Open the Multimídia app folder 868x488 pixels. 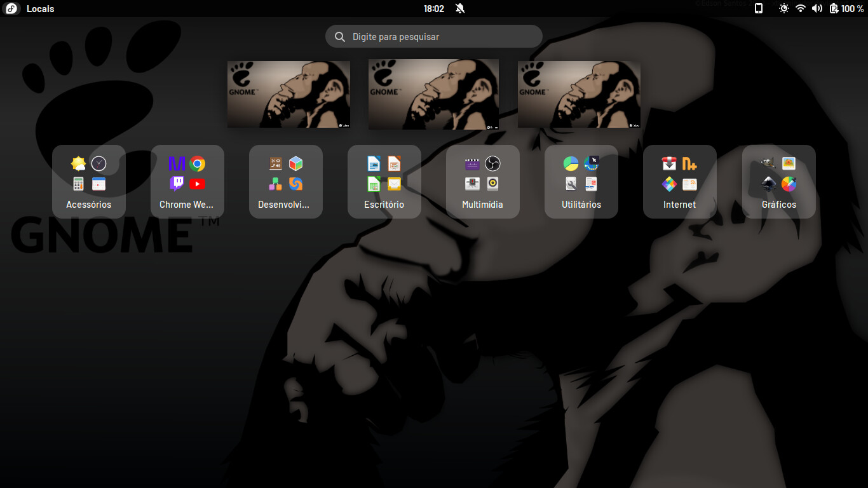[x=483, y=182]
